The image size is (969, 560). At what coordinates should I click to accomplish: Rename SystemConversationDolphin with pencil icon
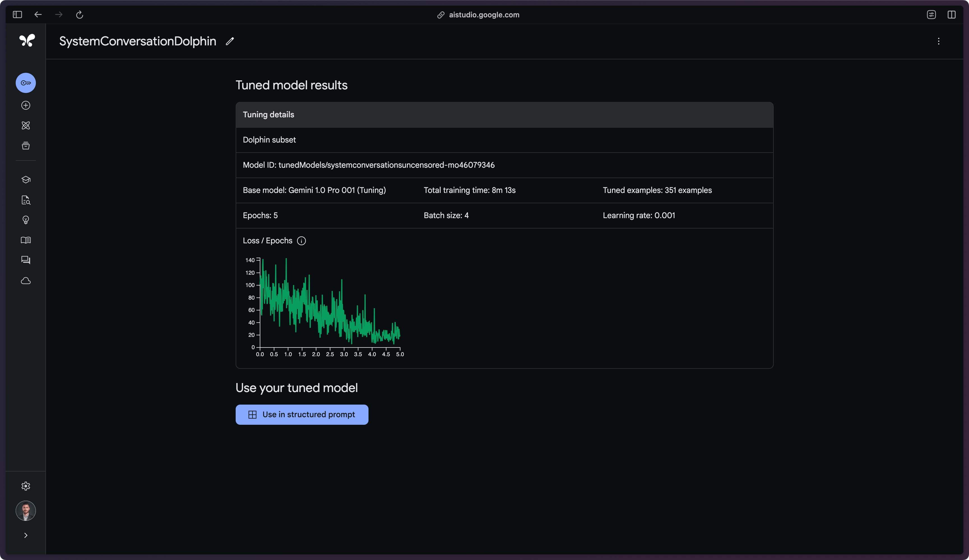(x=229, y=41)
